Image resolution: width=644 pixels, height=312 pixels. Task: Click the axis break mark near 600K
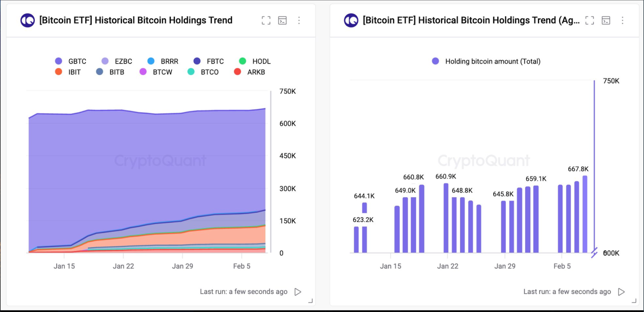pos(594,253)
